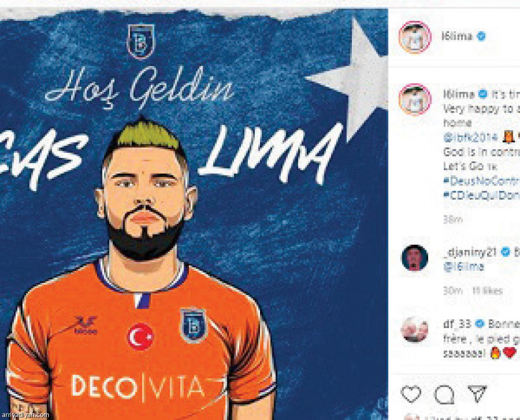Open the #DeusNoControle hashtag
The height and width of the screenshot is (420, 520).
[481, 181]
